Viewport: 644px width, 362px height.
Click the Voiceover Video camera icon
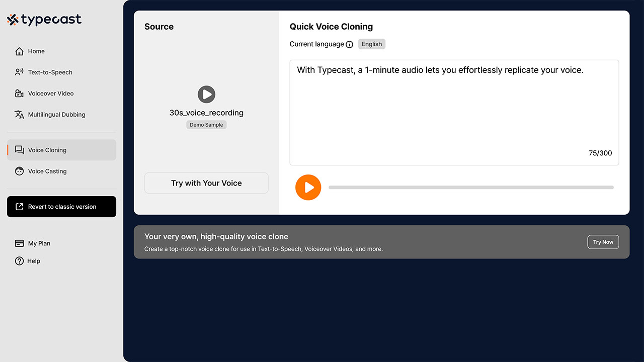[19, 94]
